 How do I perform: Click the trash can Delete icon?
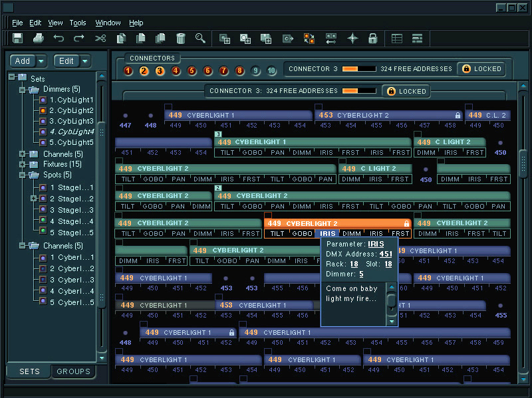pos(181,39)
